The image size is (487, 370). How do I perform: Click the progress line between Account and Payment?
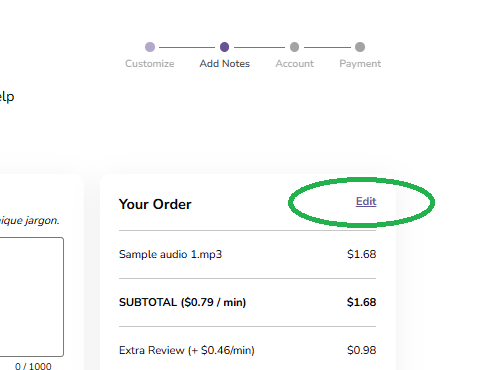[327, 47]
